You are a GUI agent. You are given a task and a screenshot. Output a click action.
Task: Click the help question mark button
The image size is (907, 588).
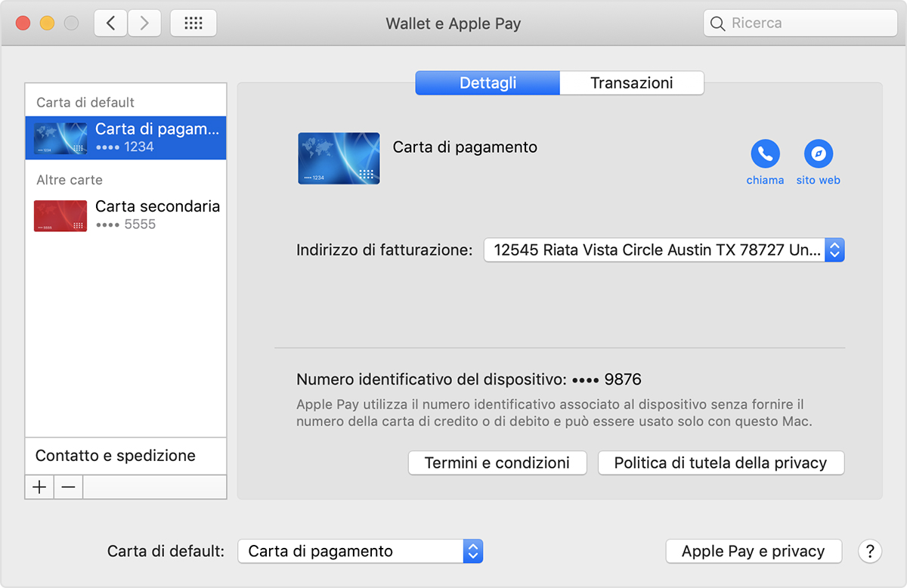click(869, 551)
